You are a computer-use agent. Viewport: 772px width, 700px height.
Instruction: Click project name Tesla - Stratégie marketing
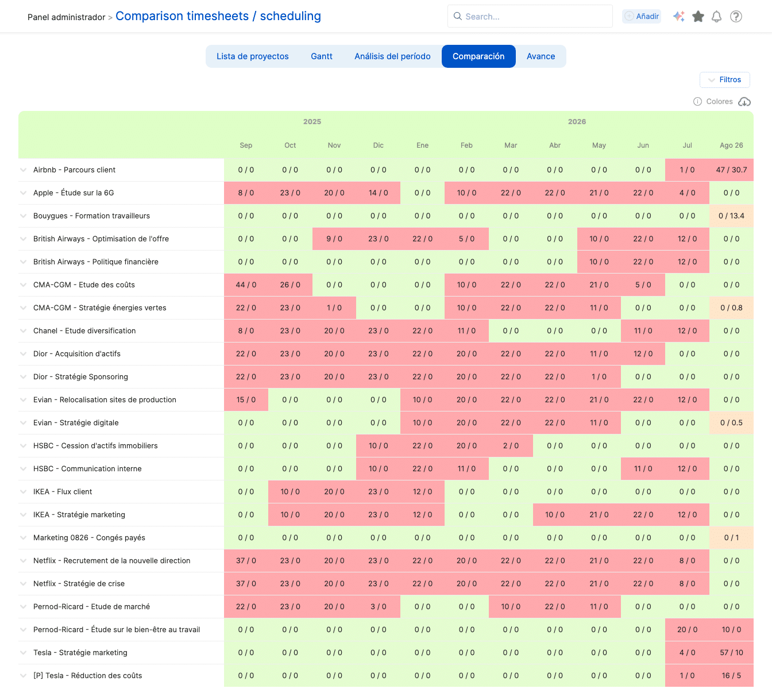(x=80, y=653)
